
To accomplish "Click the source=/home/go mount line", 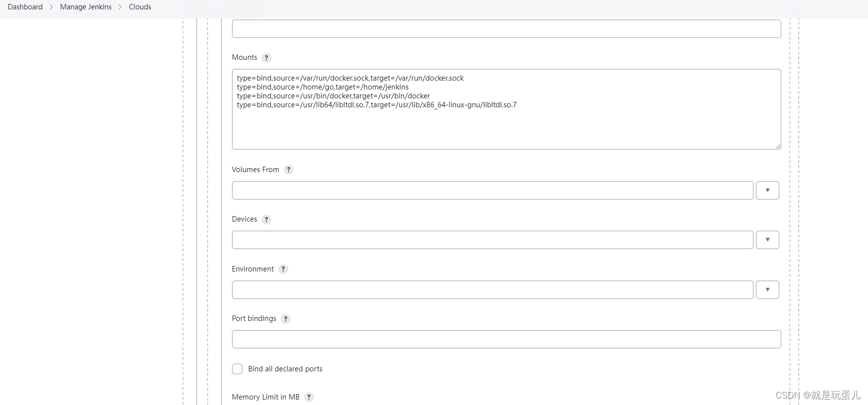I will tap(322, 87).
